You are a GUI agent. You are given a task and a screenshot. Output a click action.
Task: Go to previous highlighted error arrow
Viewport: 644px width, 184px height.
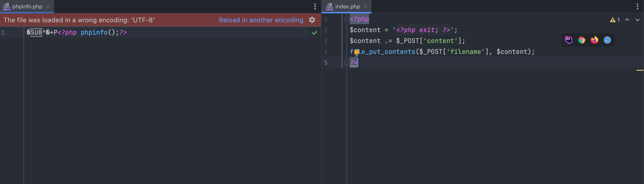point(627,20)
